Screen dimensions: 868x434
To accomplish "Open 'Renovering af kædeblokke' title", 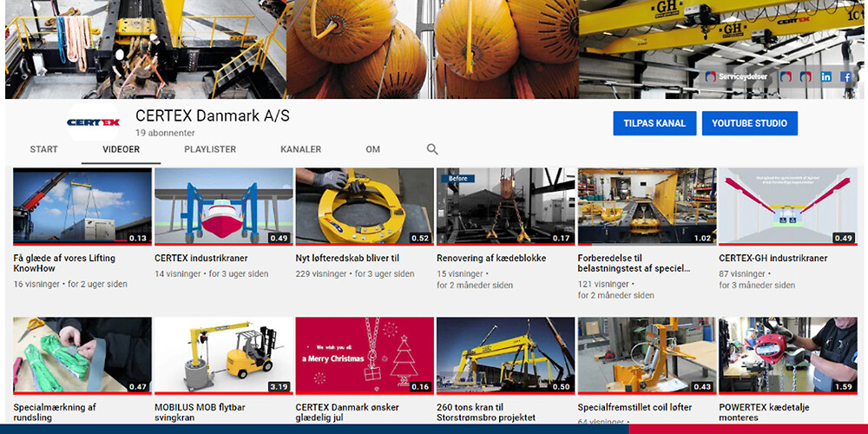I will tap(491, 259).
